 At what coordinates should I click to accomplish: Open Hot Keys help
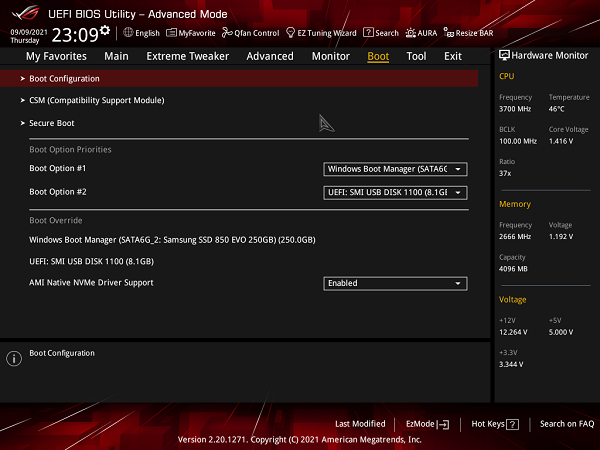495,424
